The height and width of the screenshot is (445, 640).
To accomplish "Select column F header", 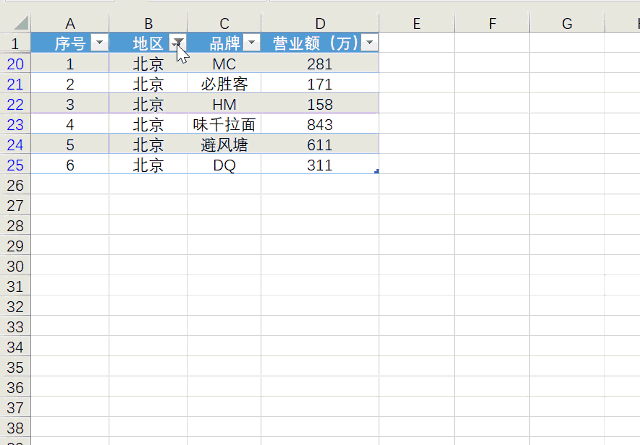I will (x=492, y=23).
